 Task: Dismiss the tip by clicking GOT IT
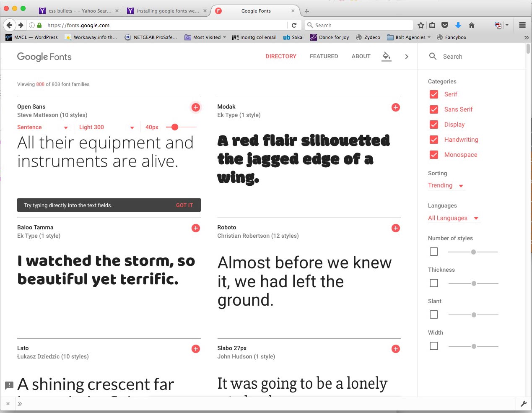pos(184,205)
